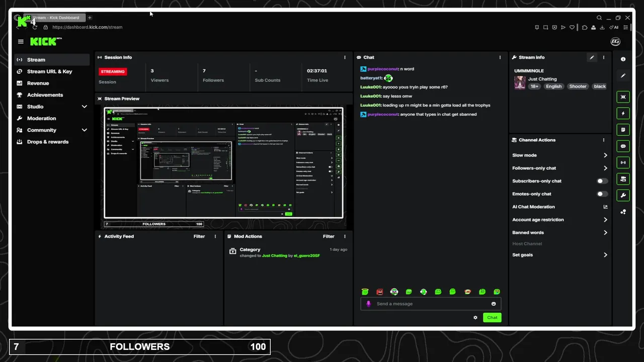Viewport: 644px width, 362px height.
Task: Click the browser address bar URL
Action: 87,27
